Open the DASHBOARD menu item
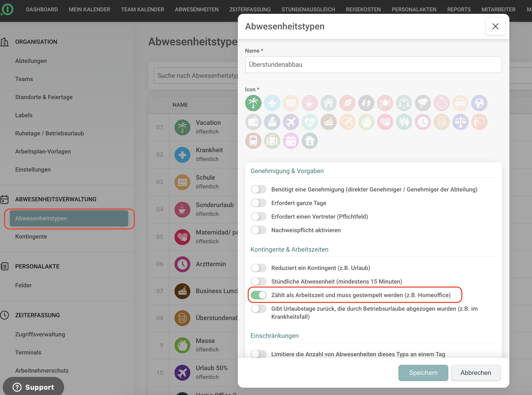 [42, 10]
